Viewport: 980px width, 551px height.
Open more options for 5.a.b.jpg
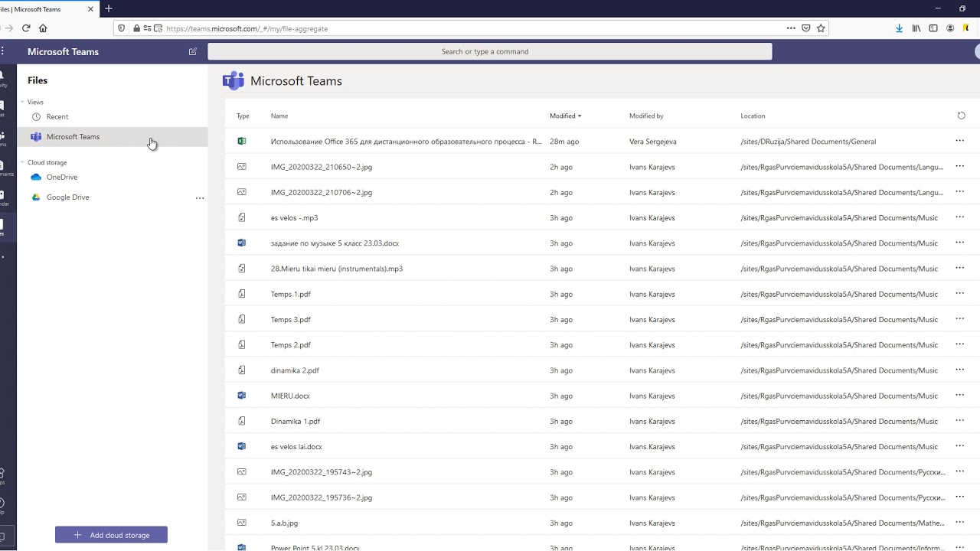tap(959, 523)
